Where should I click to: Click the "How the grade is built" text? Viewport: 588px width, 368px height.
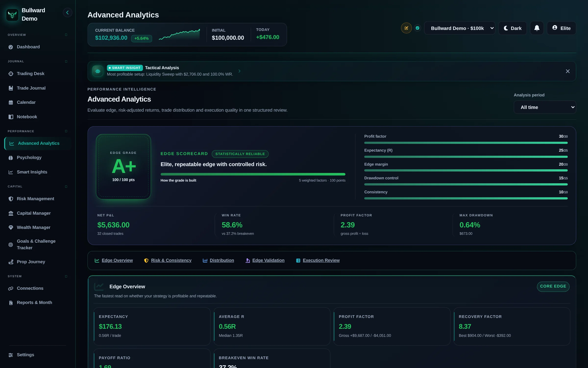pos(178,180)
